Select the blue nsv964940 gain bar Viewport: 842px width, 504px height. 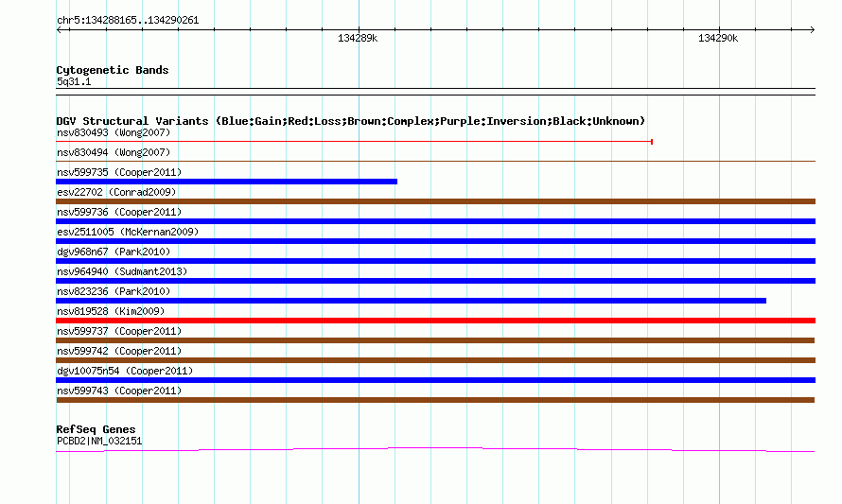pos(435,281)
